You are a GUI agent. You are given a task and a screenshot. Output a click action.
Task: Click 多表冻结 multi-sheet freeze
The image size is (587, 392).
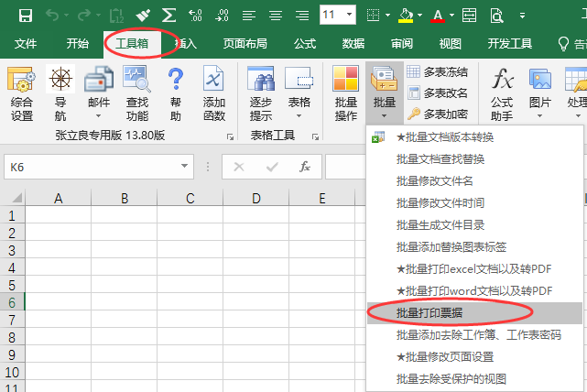(437, 71)
